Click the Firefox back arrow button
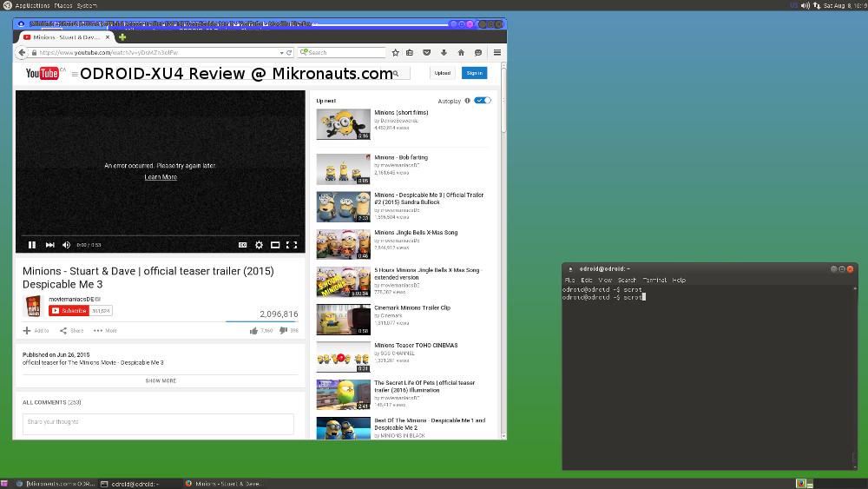Viewport: 868px width, 489px height. click(x=22, y=53)
